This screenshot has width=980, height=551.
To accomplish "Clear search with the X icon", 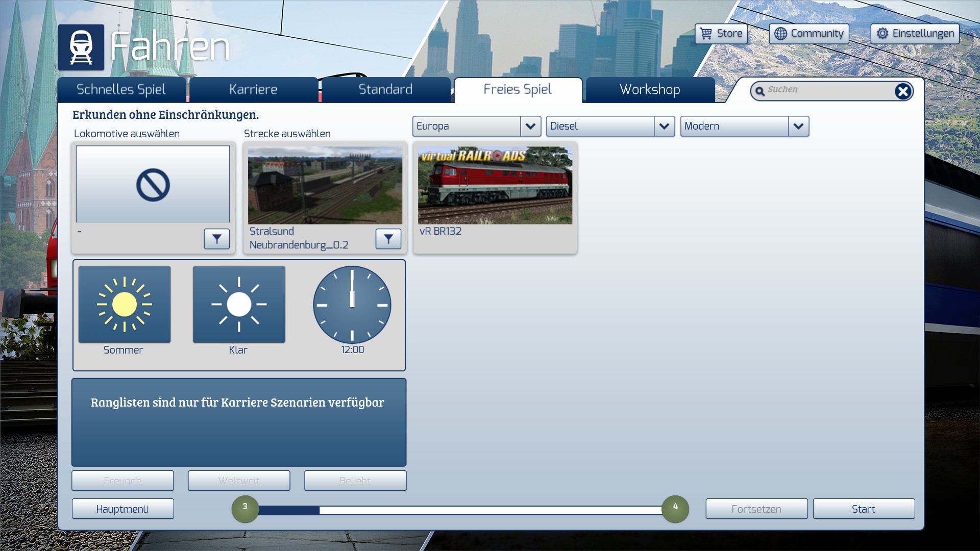I will [x=902, y=91].
